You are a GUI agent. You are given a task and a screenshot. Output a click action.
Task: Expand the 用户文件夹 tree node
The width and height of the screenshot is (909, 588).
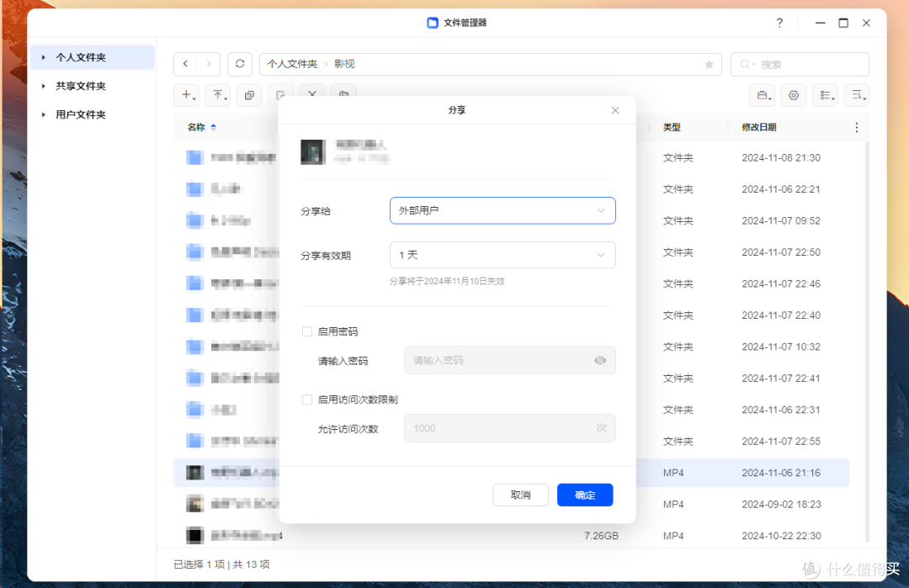coord(44,114)
